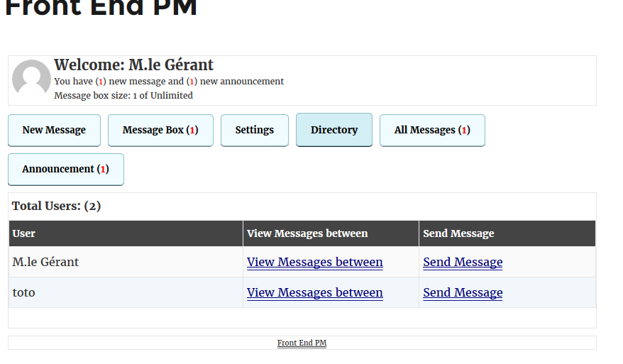Open the New Message tab
This screenshot has height=364, width=623.
[x=54, y=131]
